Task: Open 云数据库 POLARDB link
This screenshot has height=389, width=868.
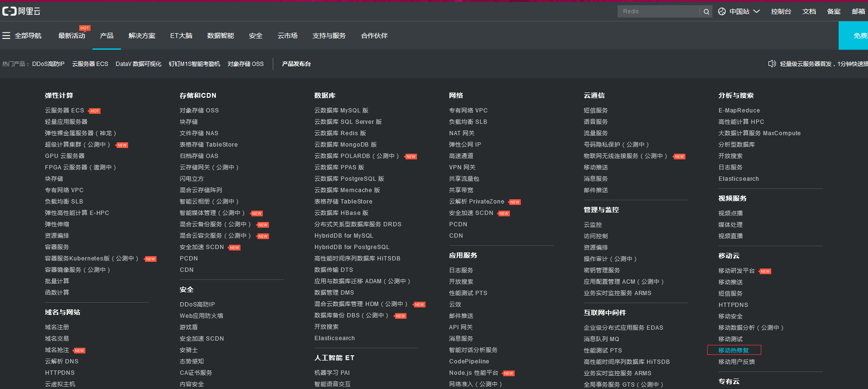Action: click(x=357, y=156)
